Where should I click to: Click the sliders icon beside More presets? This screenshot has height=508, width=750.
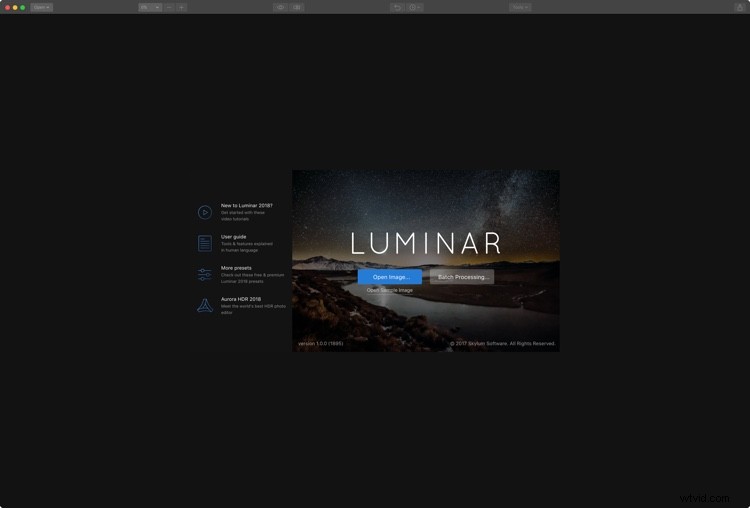205,275
